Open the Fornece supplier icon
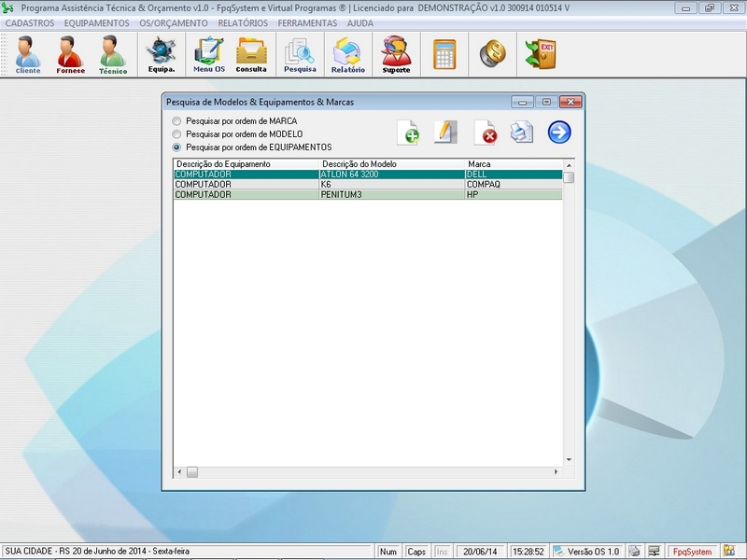 [x=70, y=54]
